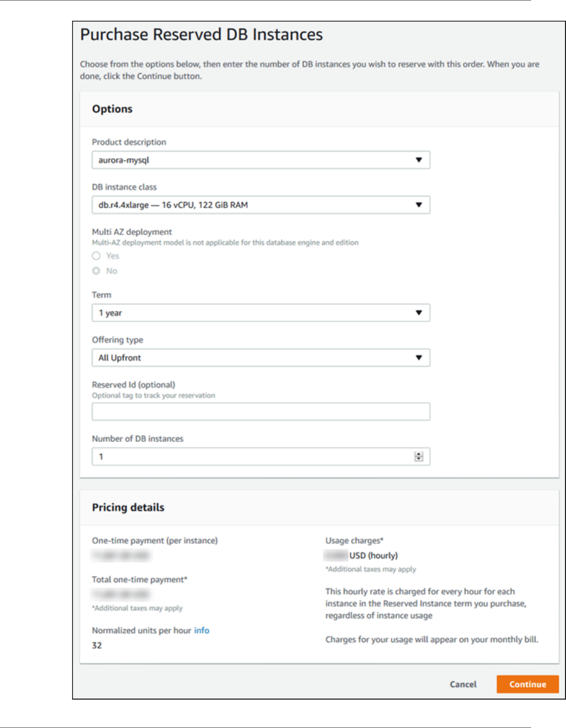Select the No radio for Multi AZ deployment
The height and width of the screenshot is (728, 566).
tap(96, 271)
